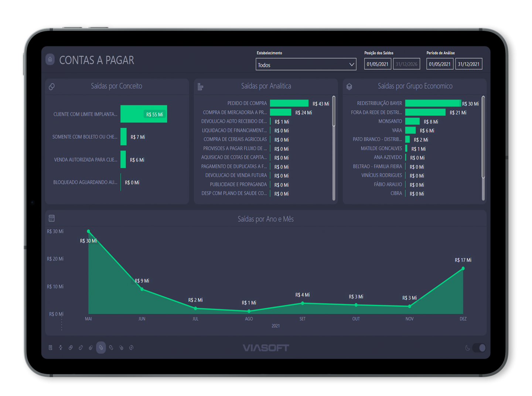Select the REDISTRIBUIÇÃO BAYER bar
The height and width of the screenshot is (396, 532).
[433, 103]
